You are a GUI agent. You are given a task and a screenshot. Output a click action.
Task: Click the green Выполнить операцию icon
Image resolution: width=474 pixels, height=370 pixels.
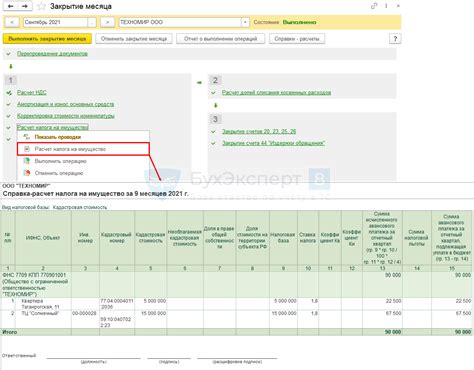click(27, 161)
